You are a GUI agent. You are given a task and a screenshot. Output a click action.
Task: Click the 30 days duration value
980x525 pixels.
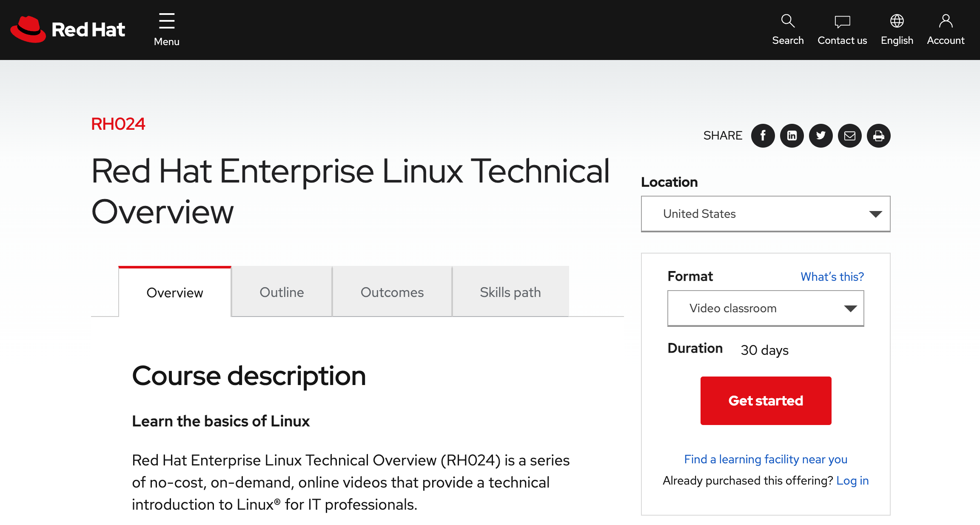pos(764,350)
